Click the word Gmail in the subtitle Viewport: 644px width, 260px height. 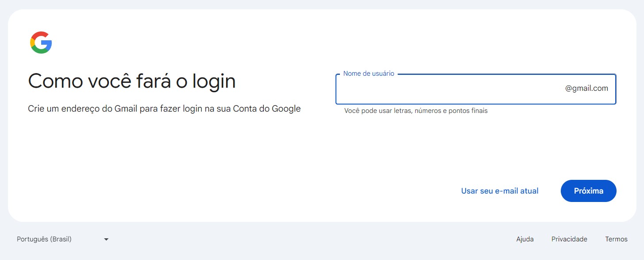pos(126,109)
